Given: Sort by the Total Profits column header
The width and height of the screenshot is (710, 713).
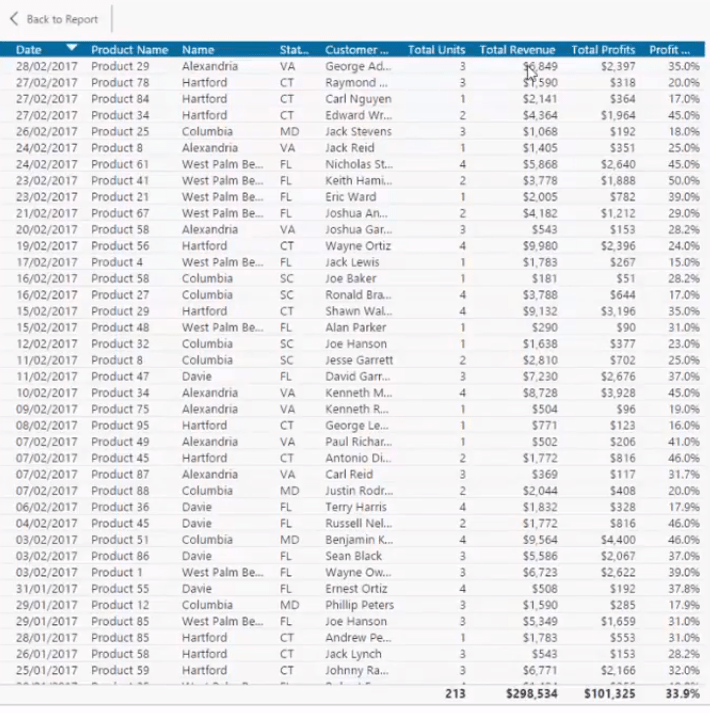Looking at the screenshot, I should point(603,50).
